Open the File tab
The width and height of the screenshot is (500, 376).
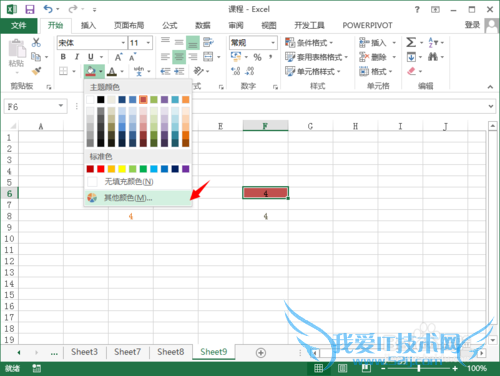pos(18,25)
